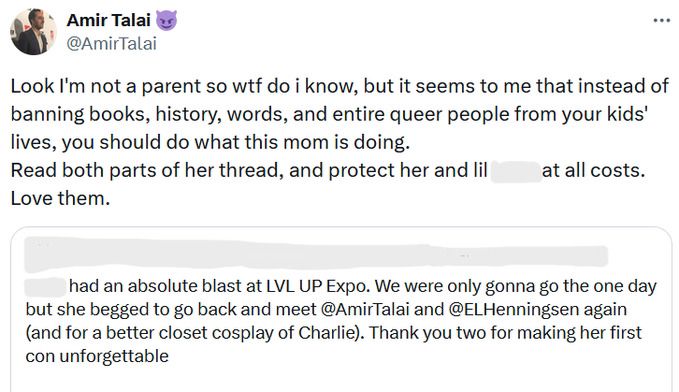Click the 'LVL UP Expo' phrase in quote
The image size is (679, 392).
tap(316, 286)
